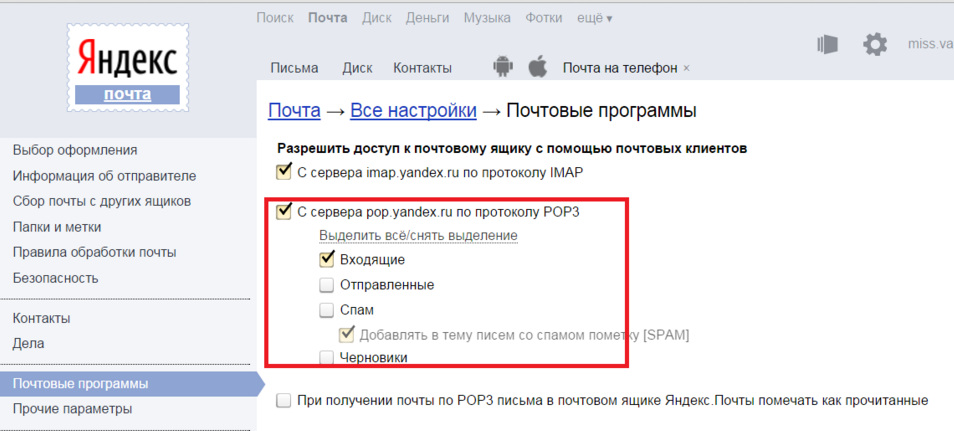
Task: Open Дела in the left sidebar
Action: [29, 343]
